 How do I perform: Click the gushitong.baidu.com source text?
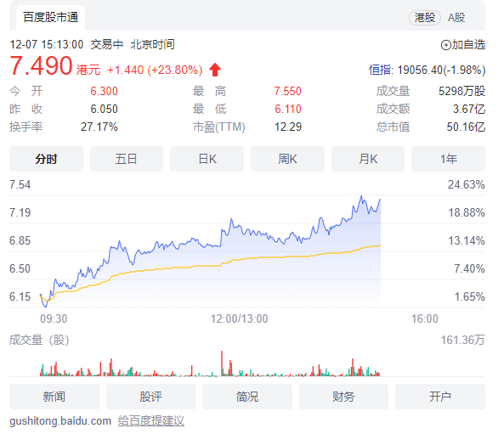pos(60,420)
